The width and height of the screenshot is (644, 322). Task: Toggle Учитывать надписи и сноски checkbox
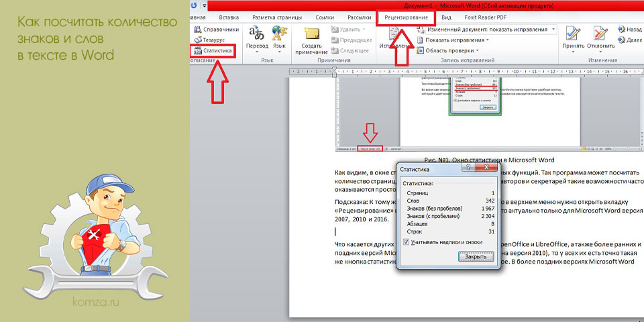tap(407, 242)
